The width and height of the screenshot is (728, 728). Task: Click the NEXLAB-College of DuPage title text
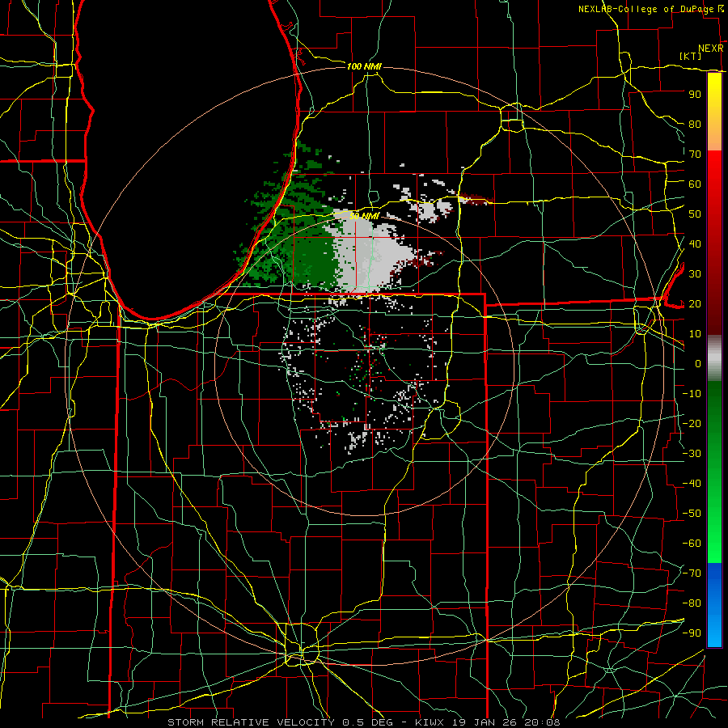[x=645, y=9]
